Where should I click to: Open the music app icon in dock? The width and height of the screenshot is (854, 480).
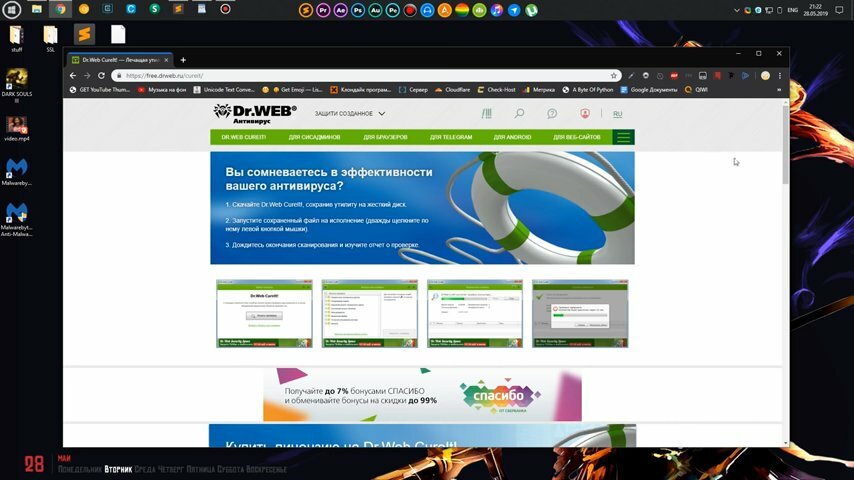(x=497, y=10)
